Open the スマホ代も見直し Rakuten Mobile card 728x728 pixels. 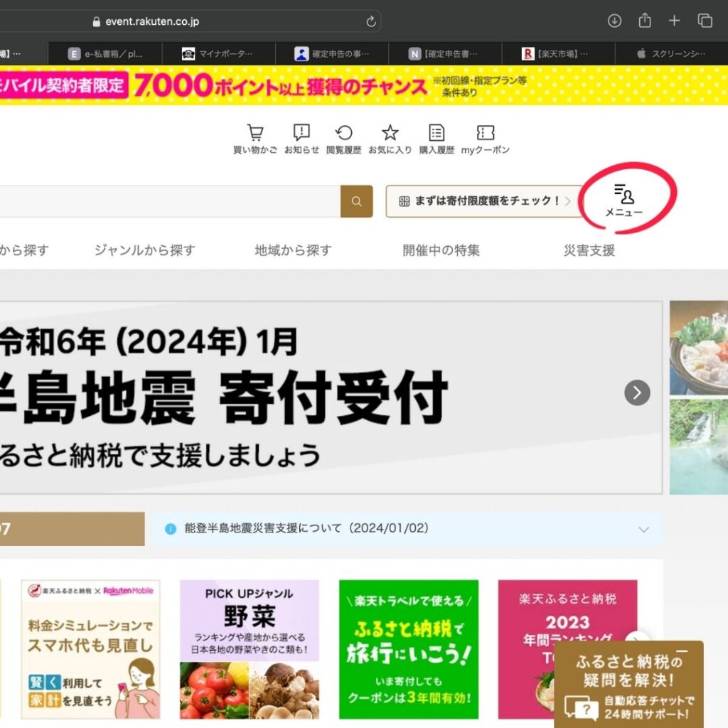90,649
